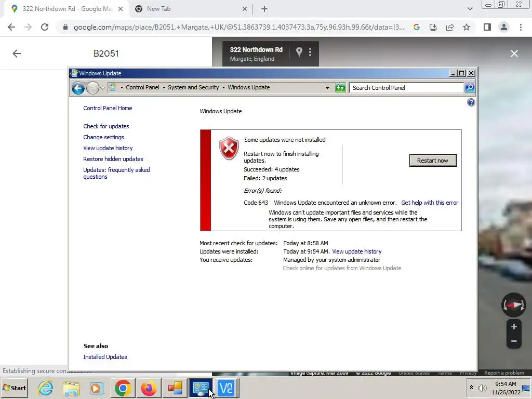
Task: Close the New Tab tab
Action: pos(245,9)
